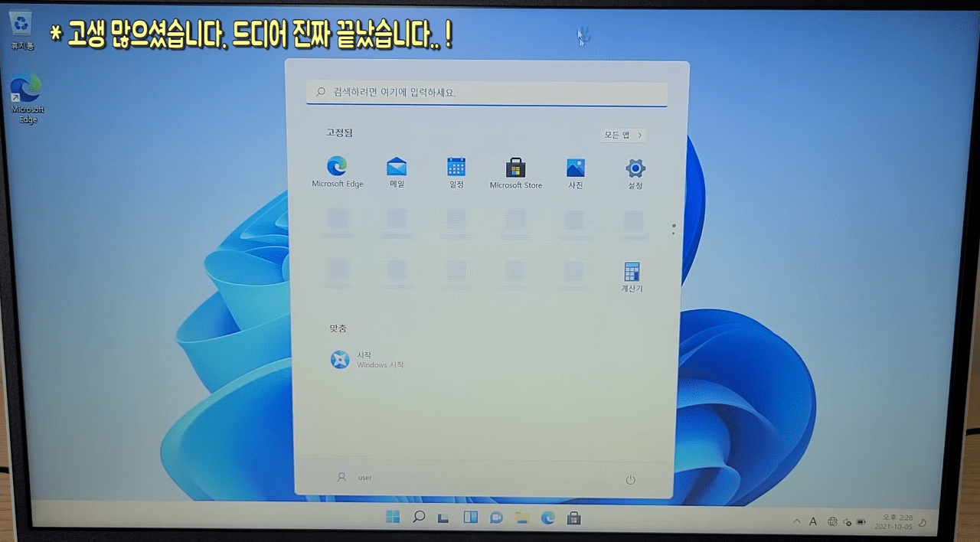Click the power button in Start menu
The image size is (980, 542).
(x=630, y=480)
